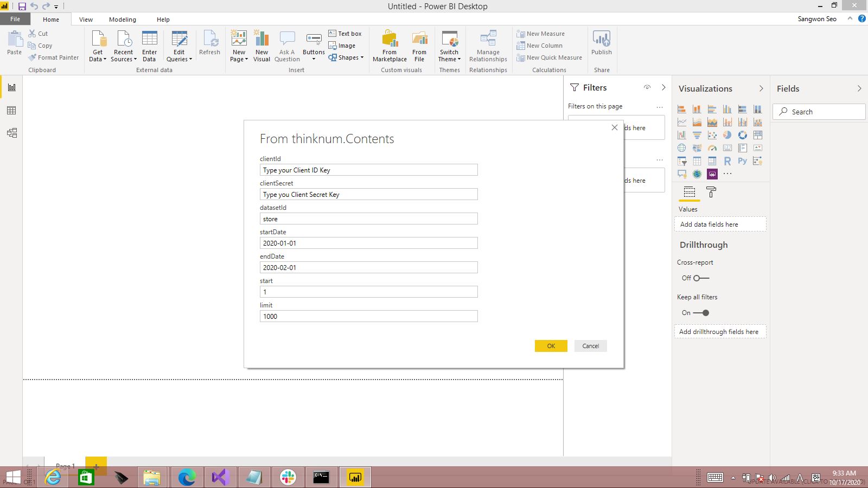Screen dimensions: 868x488
Task: Select the Treemap visualization
Action: (758, 135)
